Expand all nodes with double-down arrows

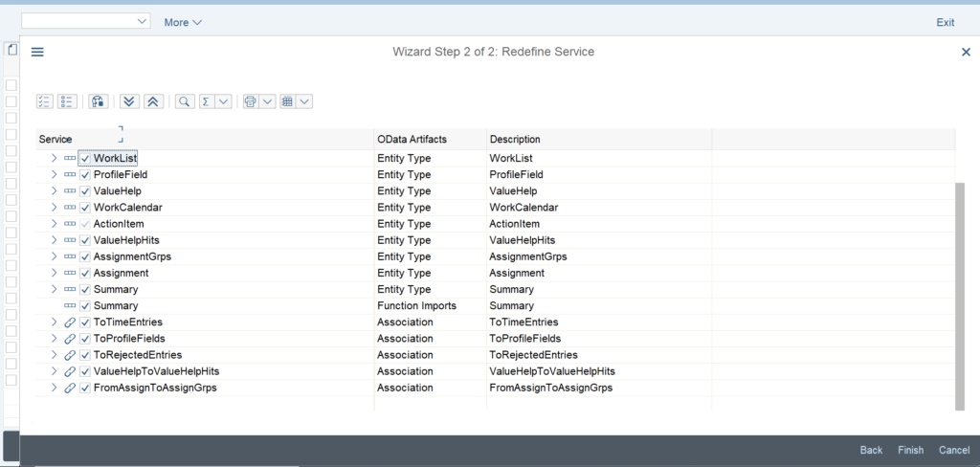click(129, 101)
